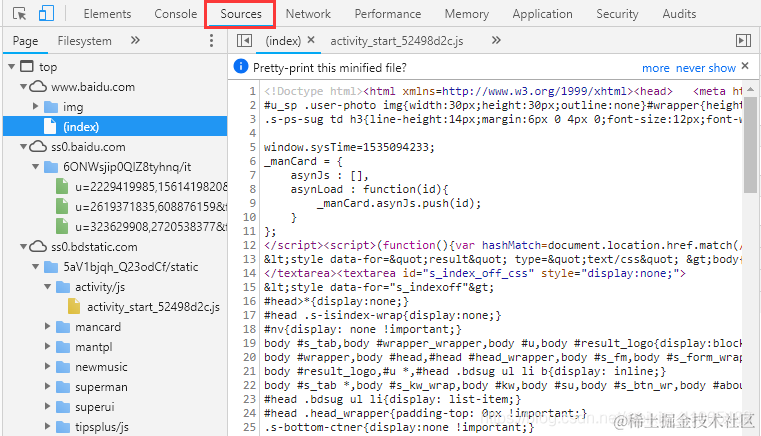The width and height of the screenshot is (761, 436).
Task: Collapse the top frame tree node
Action: 12,67
